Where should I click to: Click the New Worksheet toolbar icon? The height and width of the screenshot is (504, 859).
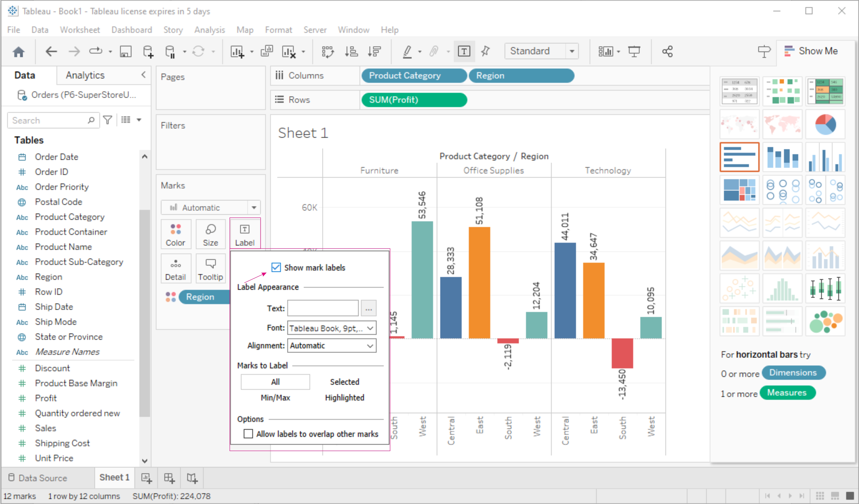click(x=237, y=52)
